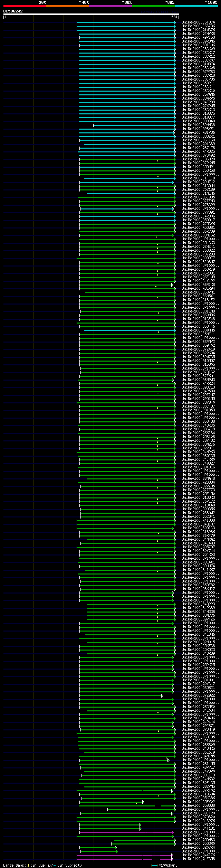Viewport: 221px width, 868px height.
Task: Select label UniRef100_Q86B09
Action: point(198,745)
